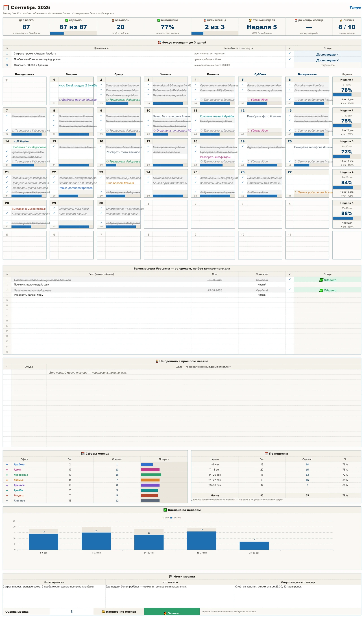
Task: Click the check icon in ВЫПОЛНЕНО tile
Action: [159, 20]
